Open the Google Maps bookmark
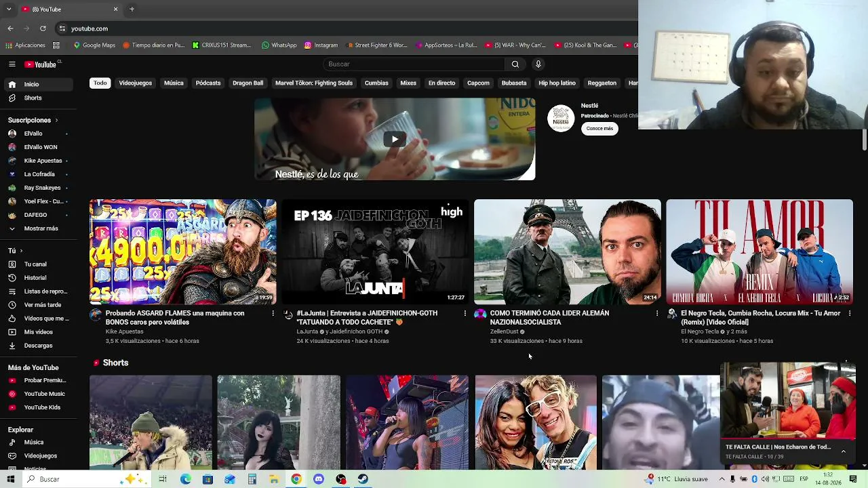The height and width of the screenshot is (488, 868). [94, 45]
